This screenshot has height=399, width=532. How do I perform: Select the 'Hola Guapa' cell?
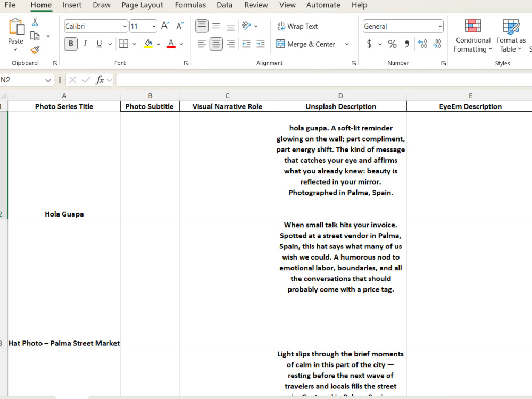point(64,165)
